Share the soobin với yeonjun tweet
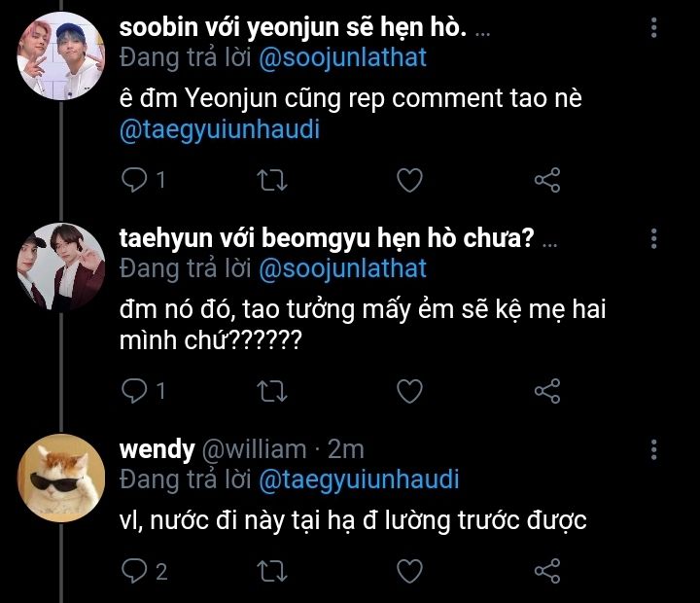 [x=548, y=180]
